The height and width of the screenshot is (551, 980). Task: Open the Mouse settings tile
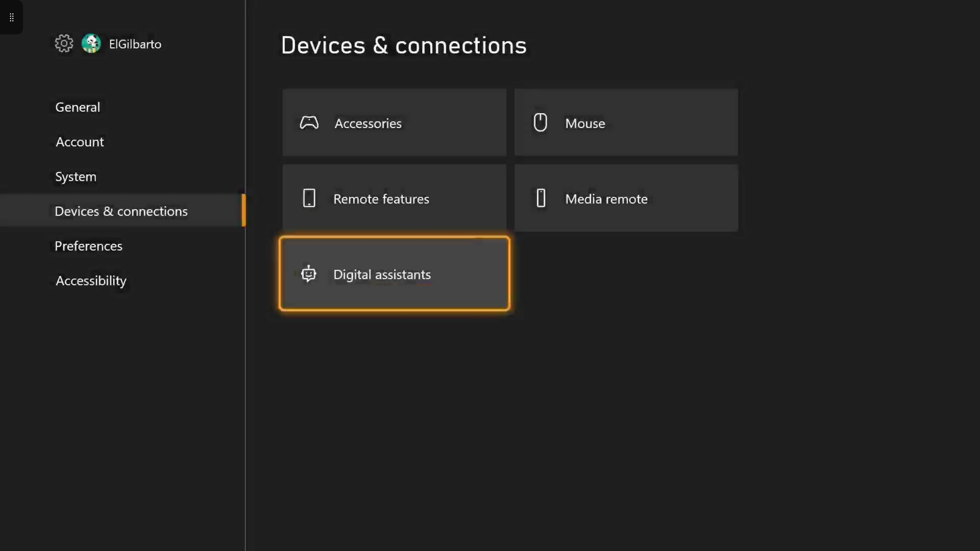click(626, 122)
